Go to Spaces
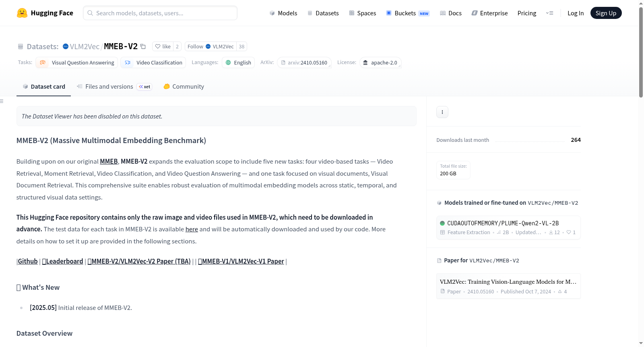The height and width of the screenshot is (347, 644). (363, 13)
